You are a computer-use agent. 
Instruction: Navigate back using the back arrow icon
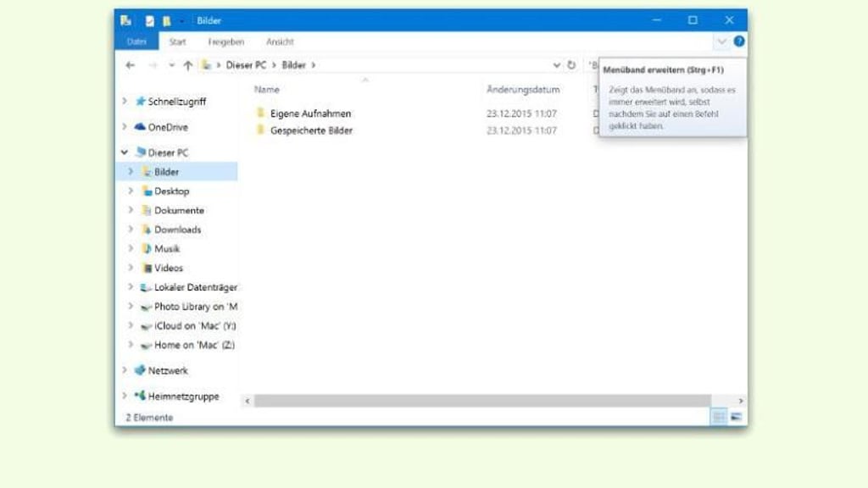(130, 64)
